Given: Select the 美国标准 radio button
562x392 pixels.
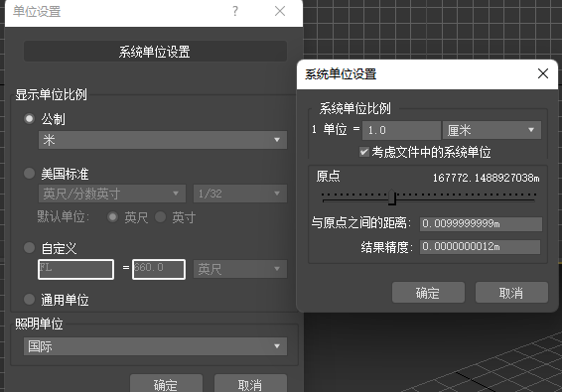Looking at the screenshot, I should coord(29,174).
